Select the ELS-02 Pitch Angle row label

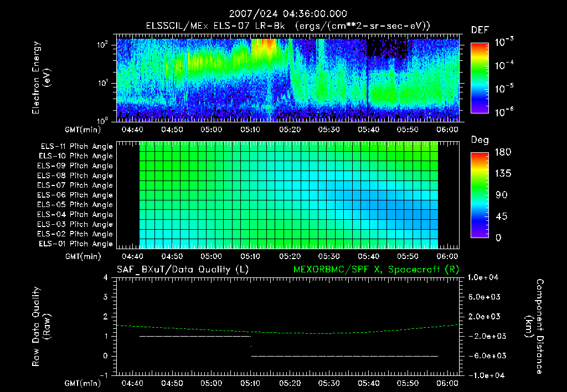[75, 234]
